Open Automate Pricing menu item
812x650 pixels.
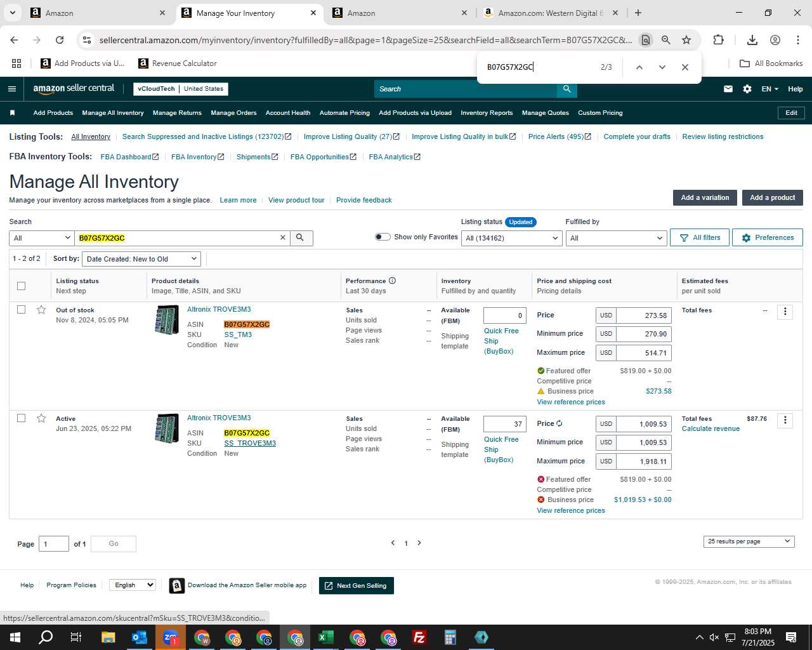pyautogui.click(x=344, y=113)
